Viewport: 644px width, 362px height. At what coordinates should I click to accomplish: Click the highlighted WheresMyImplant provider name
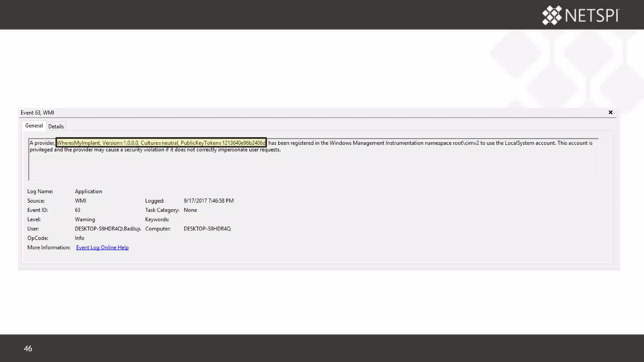click(161, 143)
